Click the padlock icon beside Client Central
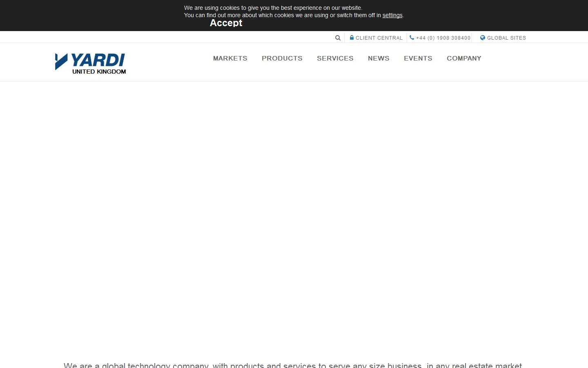 (352, 38)
